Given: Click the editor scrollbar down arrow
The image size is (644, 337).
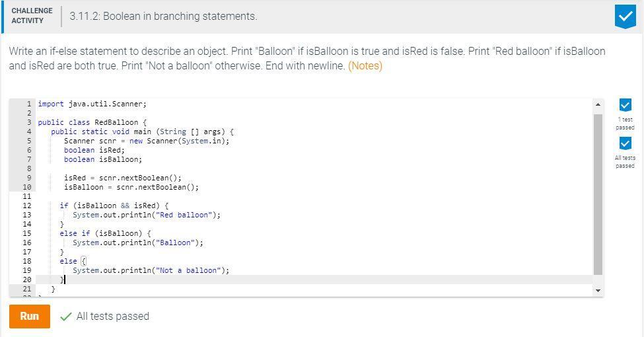Looking at the screenshot, I should (598, 290).
